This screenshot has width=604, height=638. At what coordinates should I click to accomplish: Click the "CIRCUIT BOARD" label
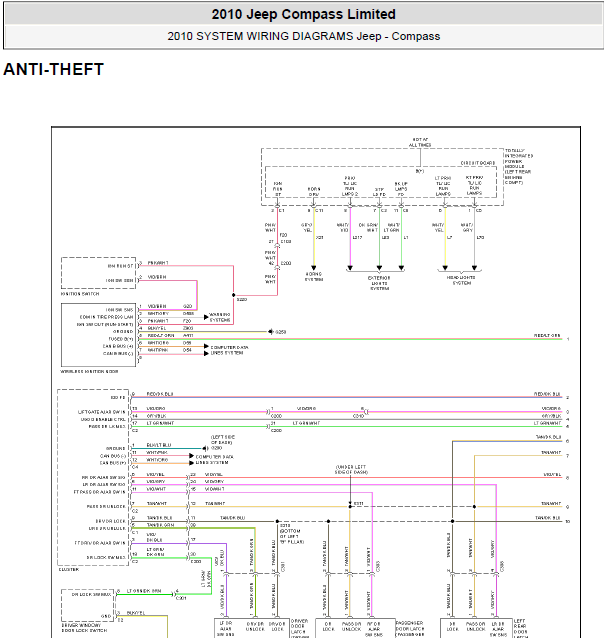pyautogui.click(x=478, y=163)
